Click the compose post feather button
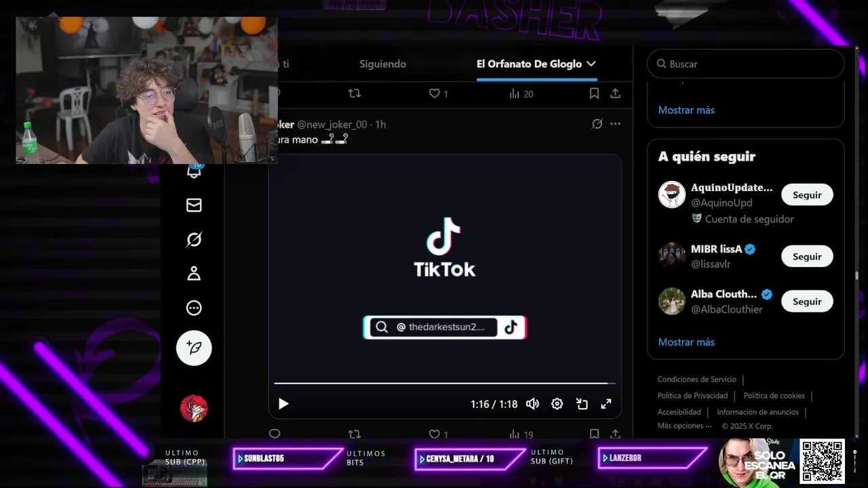This screenshot has height=488, width=868. pyautogui.click(x=194, y=348)
